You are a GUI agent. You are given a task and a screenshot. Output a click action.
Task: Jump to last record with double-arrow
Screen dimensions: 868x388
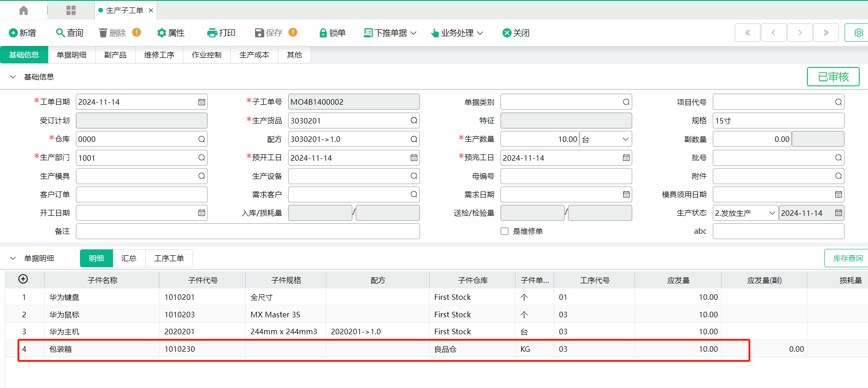(x=826, y=33)
